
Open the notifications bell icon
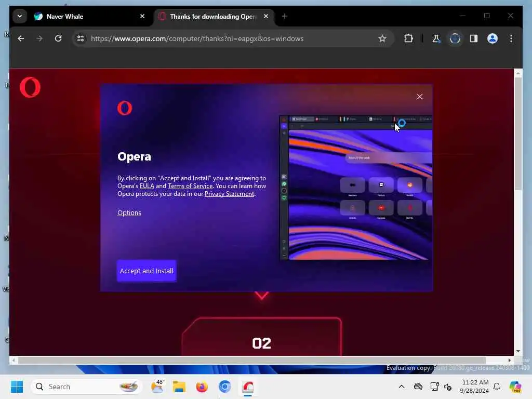(x=497, y=387)
